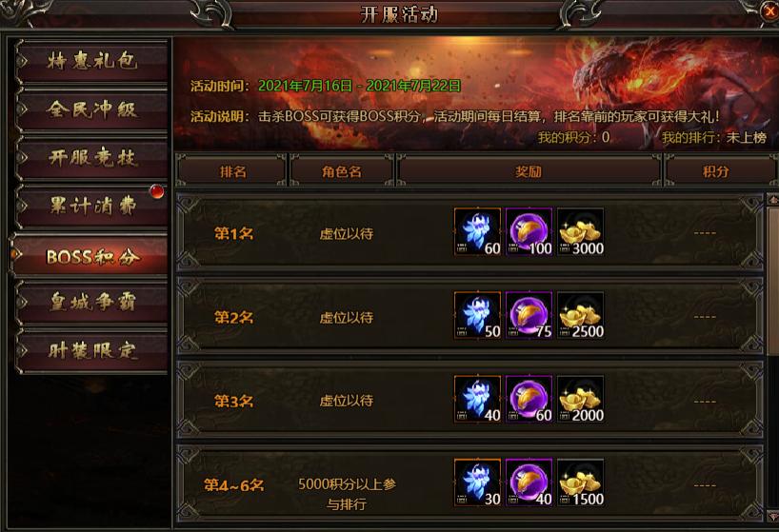The image size is (779, 532).
Task: Click the gold ingot reward showing 1500
Action: click(580, 483)
